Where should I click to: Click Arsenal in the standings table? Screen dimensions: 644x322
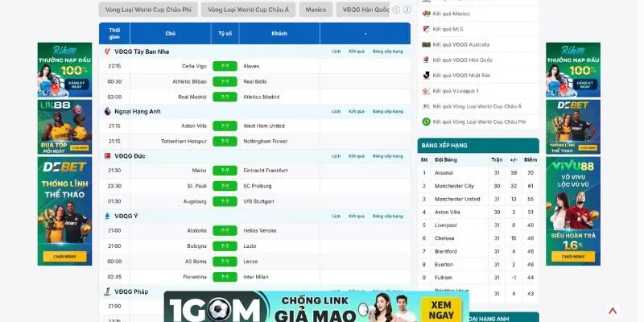click(444, 173)
